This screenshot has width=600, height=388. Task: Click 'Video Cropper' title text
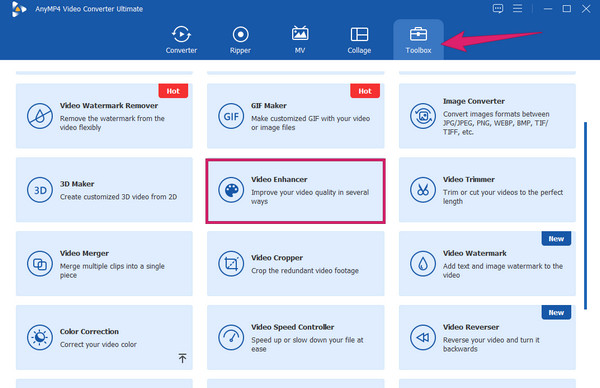pyautogui.click(x=277, y=258)
